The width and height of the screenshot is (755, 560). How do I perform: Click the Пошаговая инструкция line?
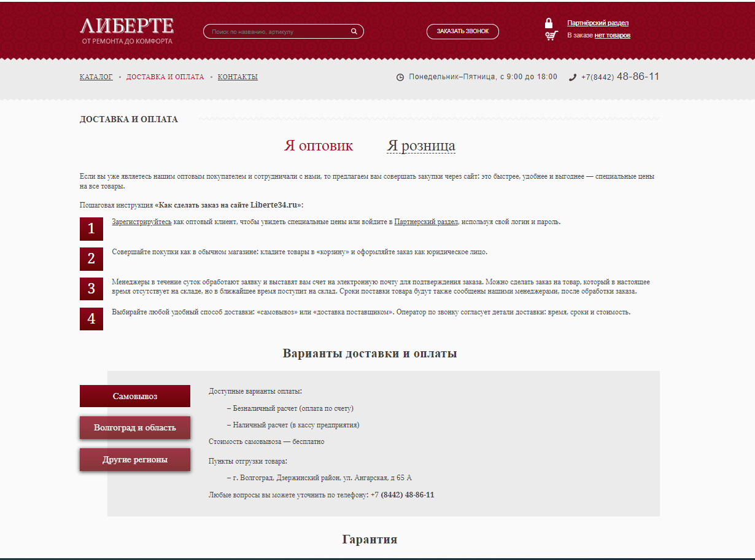tap(192, 205)
